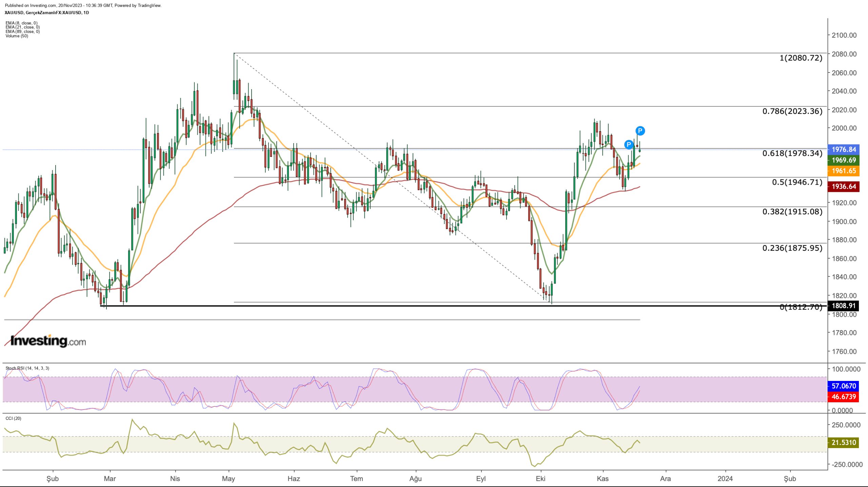Click the blue Stoch RSI value 57.0670
868x487 pixels.
pos(844,386)
